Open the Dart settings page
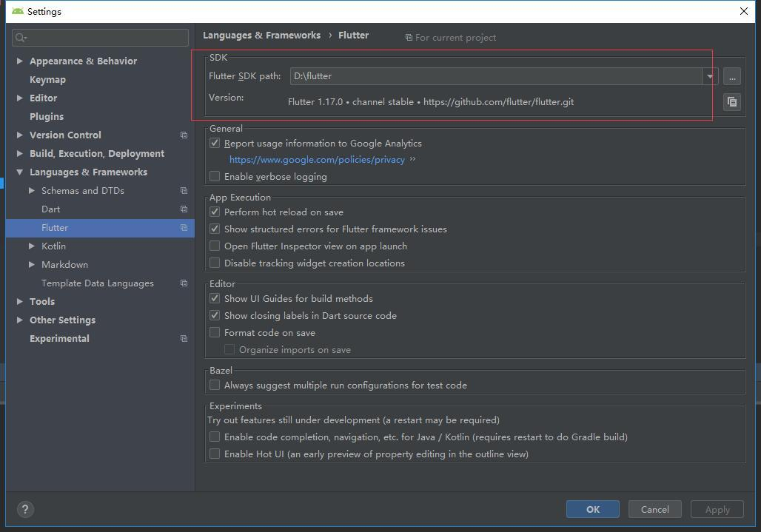 pos(51,209)
